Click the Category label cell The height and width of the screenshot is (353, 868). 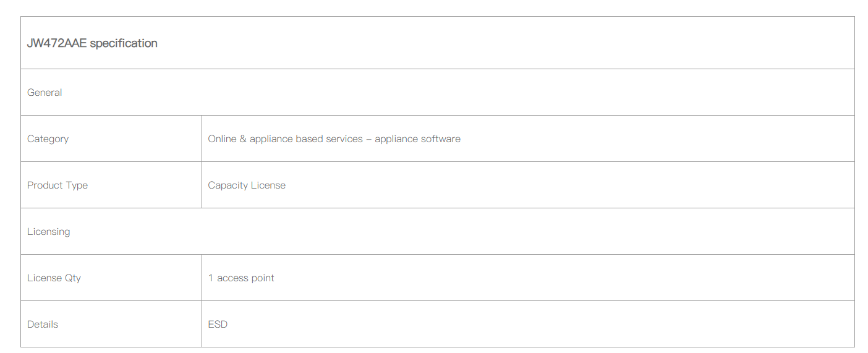coord(111,138)
